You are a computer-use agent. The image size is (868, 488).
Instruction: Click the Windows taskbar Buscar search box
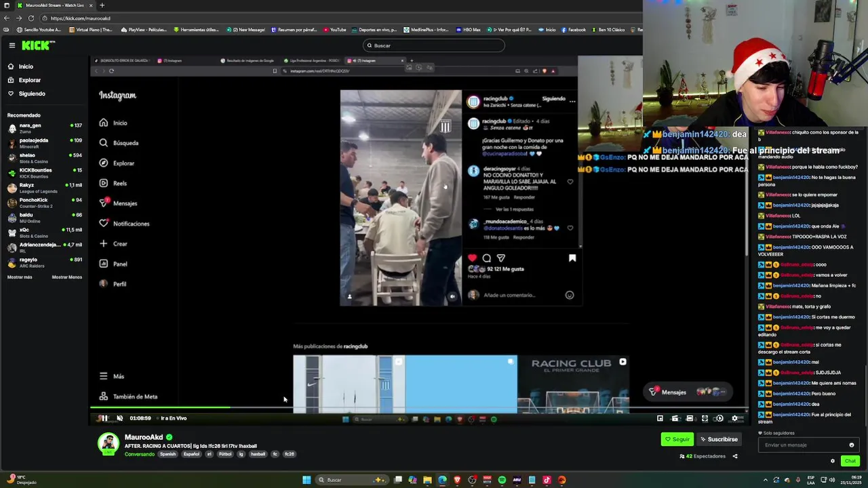pos(353,480)
